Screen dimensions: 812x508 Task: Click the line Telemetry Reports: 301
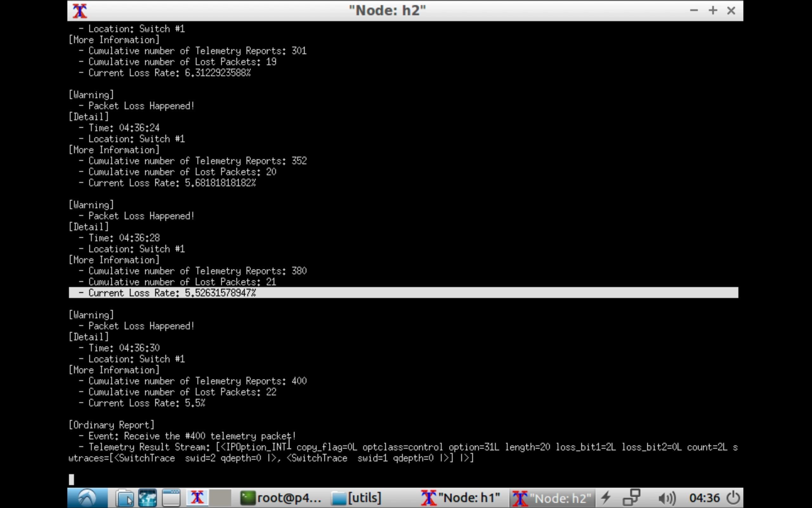click(x=193, y=51)
